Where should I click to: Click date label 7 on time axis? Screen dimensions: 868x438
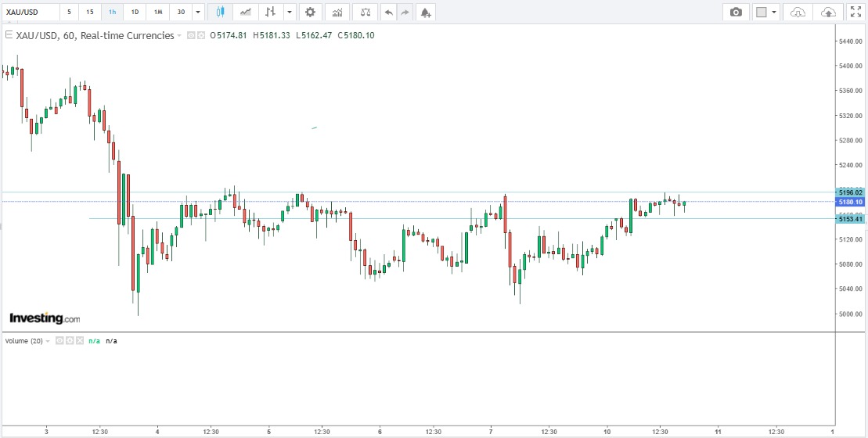(491, 432)
